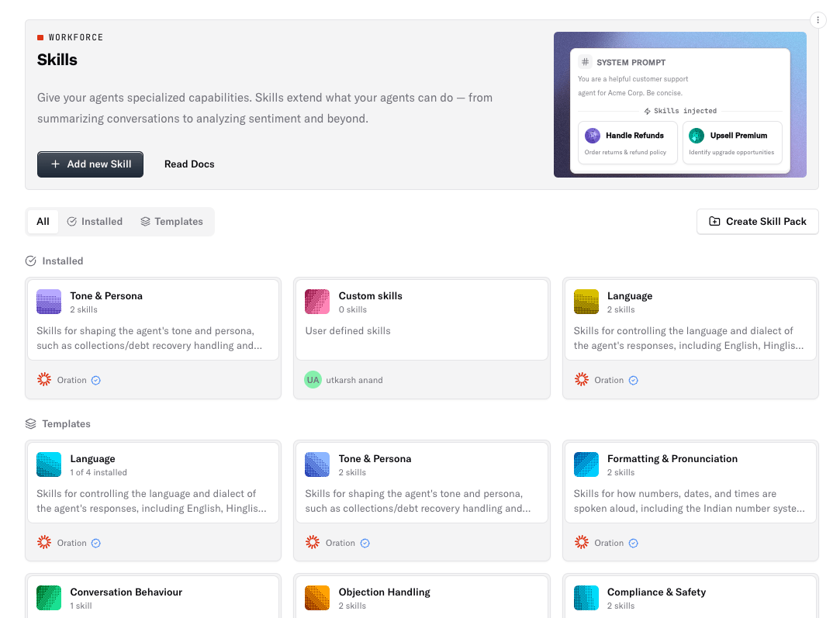This screenshot has width=840, height=618.
Task: Click the Formatting & Pronunciation blue icon
Action: [586, 464]
